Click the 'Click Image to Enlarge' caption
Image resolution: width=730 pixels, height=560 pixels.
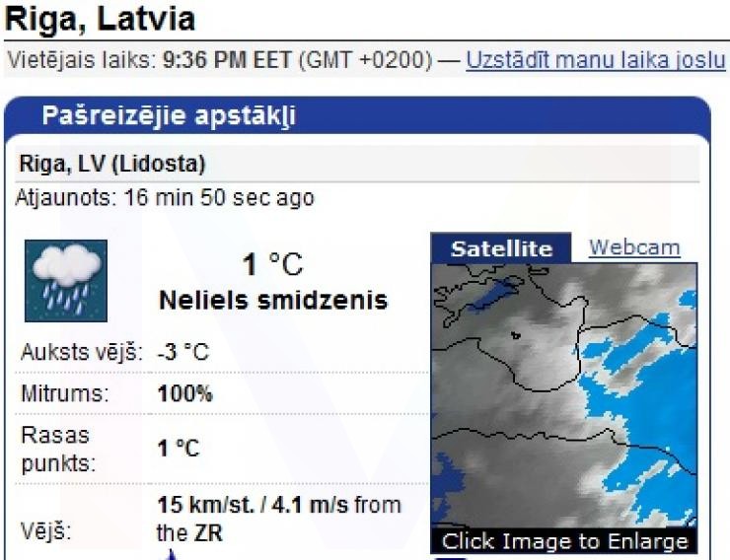point(564,541)
